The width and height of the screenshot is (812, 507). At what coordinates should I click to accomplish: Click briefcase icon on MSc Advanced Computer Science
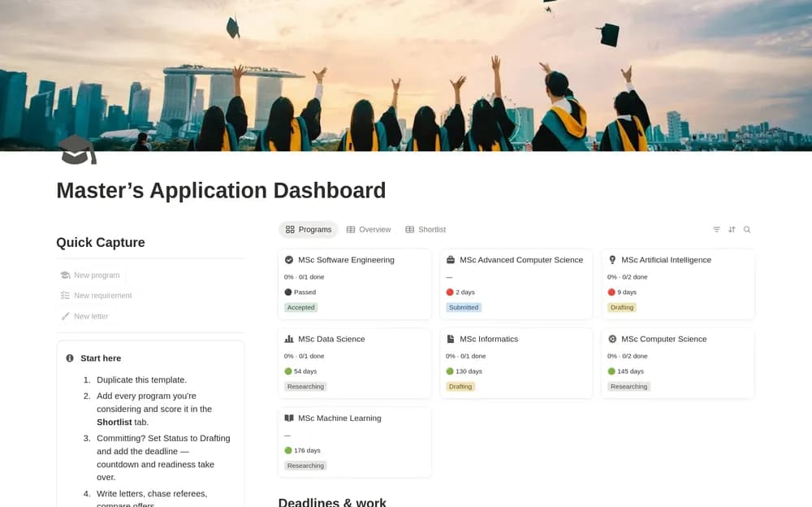point(451,260)
